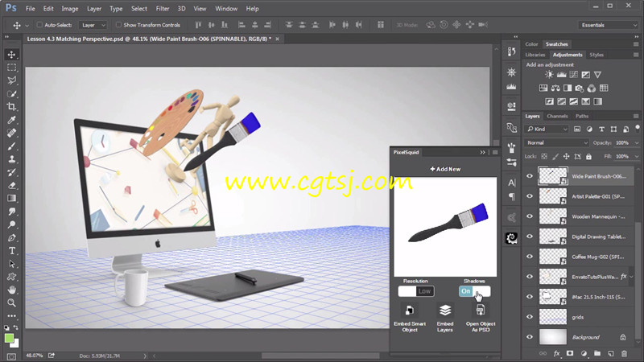
Task: Select the Brush tool
Action: coord(11,146)
